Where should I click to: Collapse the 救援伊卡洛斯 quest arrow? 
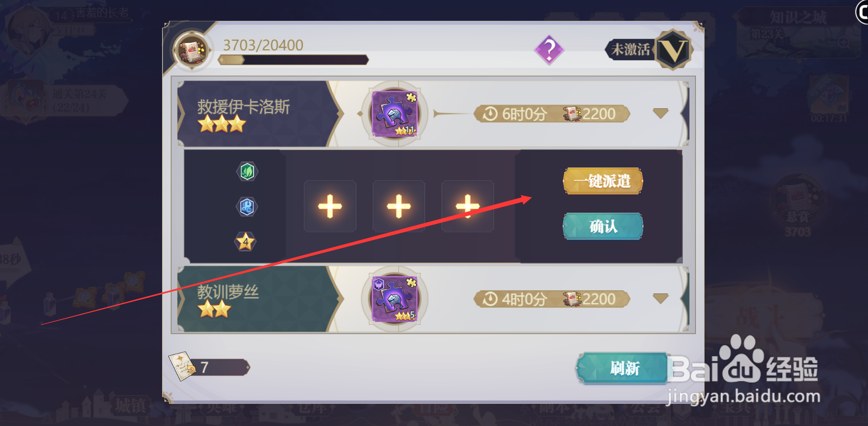(x=661, y=113)
